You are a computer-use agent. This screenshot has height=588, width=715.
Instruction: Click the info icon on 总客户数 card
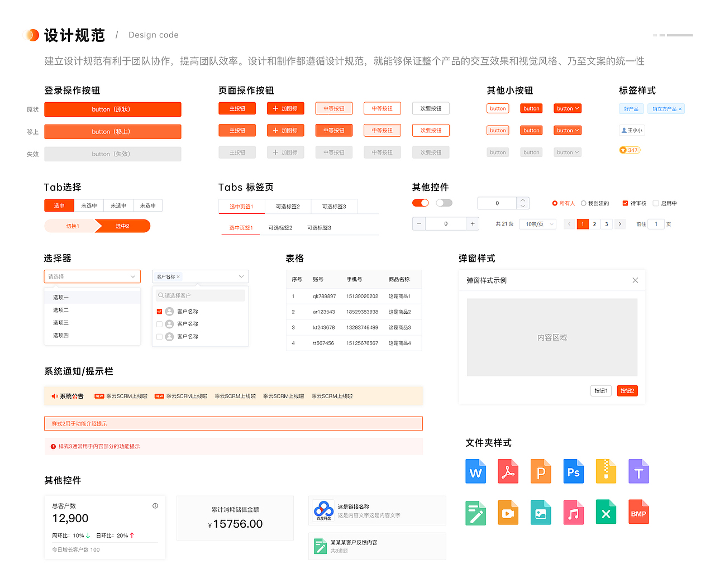(155, 506)
